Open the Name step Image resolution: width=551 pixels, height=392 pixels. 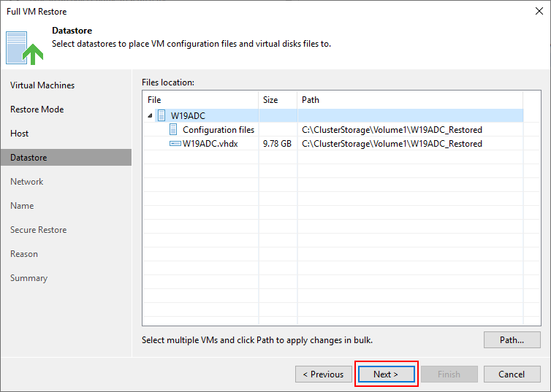22,206
